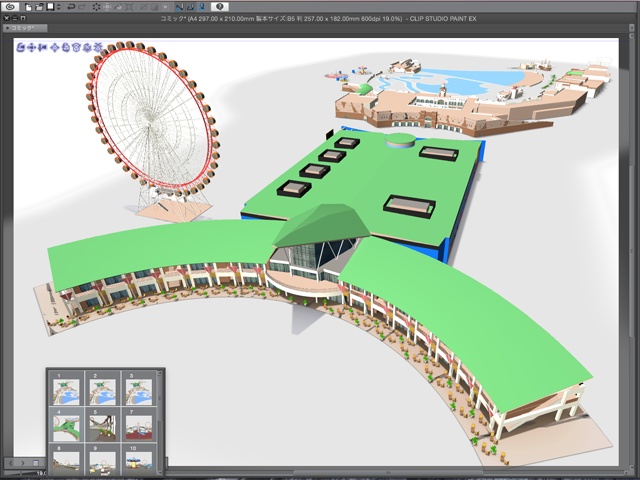
Task: Go to previous item with left arrow
Action: click(11, 463)
